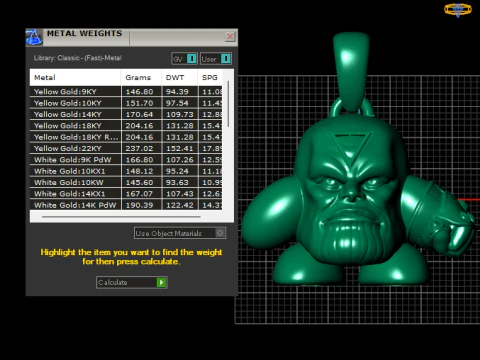Toggle Use Object Materials option

pyautogui.click(x=180, y=233)
